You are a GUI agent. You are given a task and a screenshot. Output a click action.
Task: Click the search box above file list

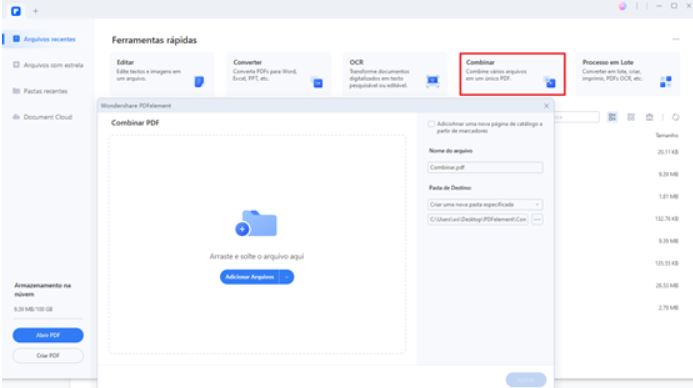click(577, 117)
